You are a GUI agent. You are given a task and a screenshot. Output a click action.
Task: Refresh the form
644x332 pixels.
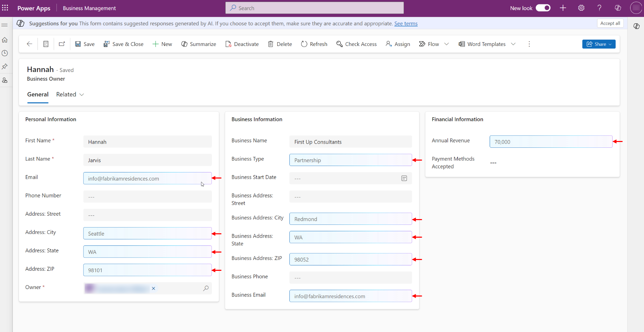click(314, 44)
